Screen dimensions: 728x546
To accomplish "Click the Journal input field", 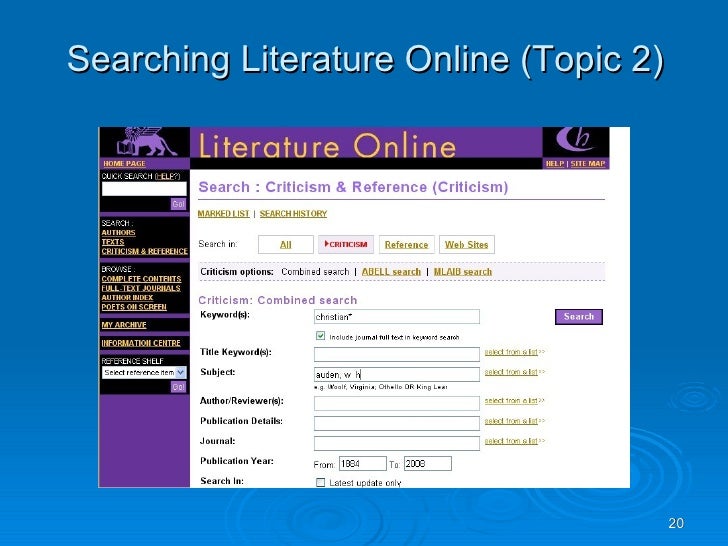I will 396,443.
